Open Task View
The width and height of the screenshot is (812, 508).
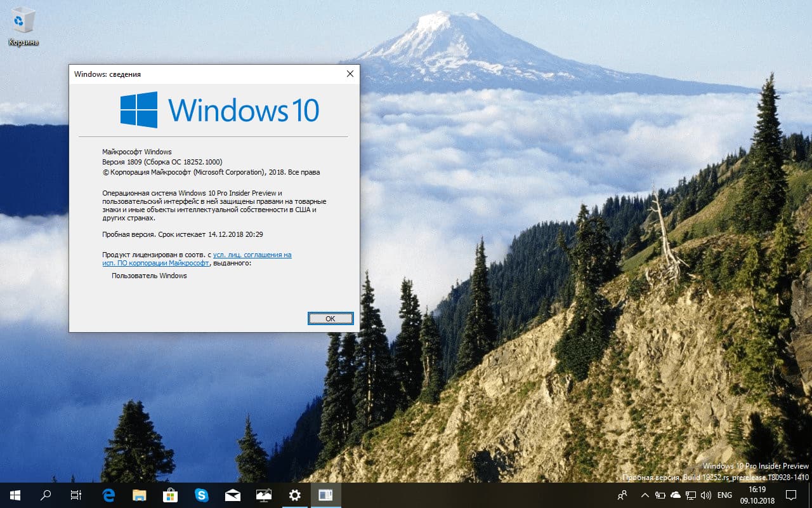pyautogui.click(x=75, y=495)
